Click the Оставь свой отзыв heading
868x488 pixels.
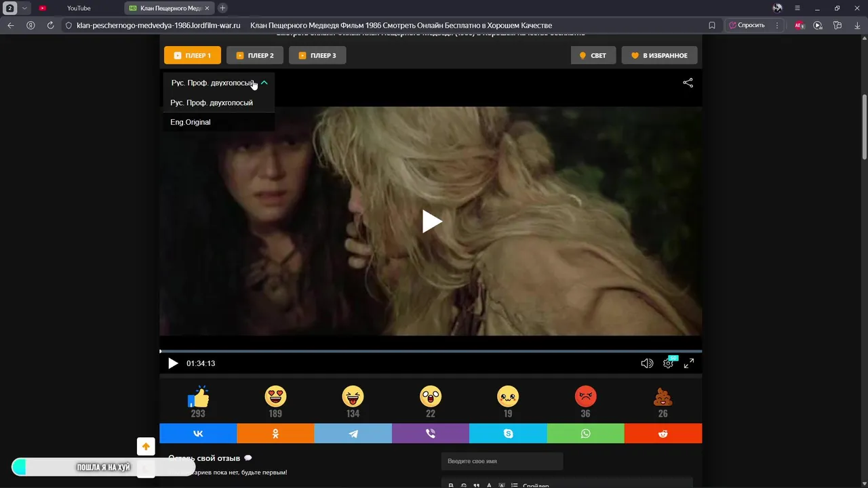point(205,458)
